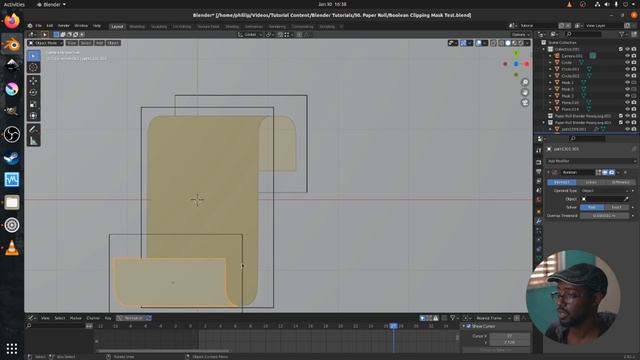Open the Add Modifier dropdown
The height and width of the screenshot is (360, 640).
[591, 161]
